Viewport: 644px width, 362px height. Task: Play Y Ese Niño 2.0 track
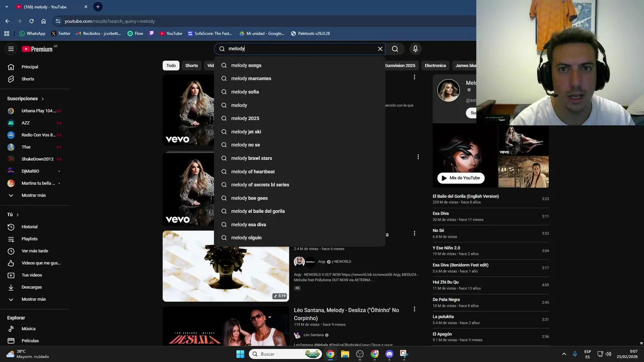(x=491, y=250)
